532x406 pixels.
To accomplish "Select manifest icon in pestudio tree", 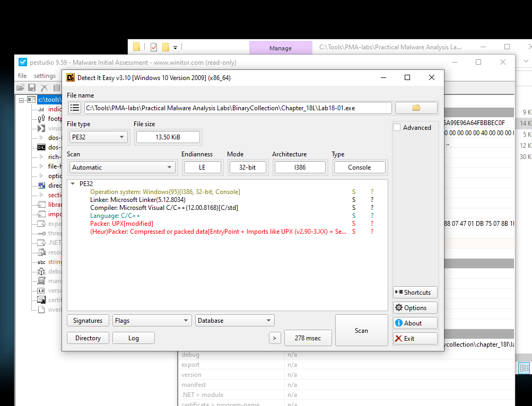I will tap(41, 281).
